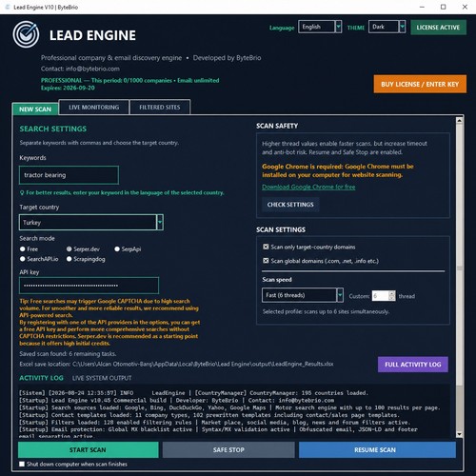Click the log line about 195 countries loaded
Image resolution: width=476 pixels, height=476 pixels.
pos(193,393)
